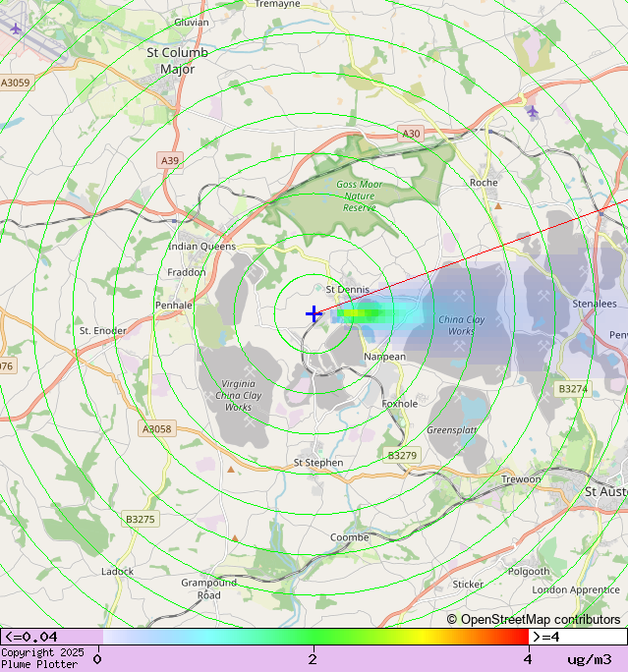Viewport: 628px width, 672px height.
Task: Click the peak triangle west of St Stephen
Action: point(231,470)
